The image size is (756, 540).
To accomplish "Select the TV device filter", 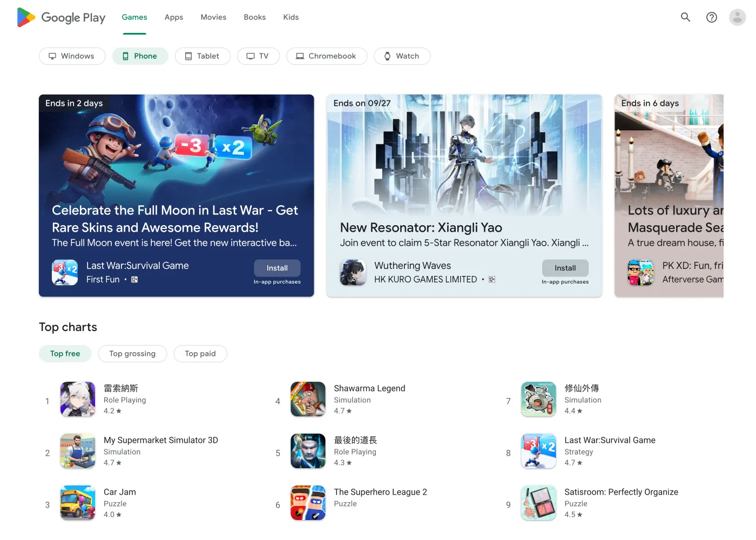I will [x=258, y=56].
